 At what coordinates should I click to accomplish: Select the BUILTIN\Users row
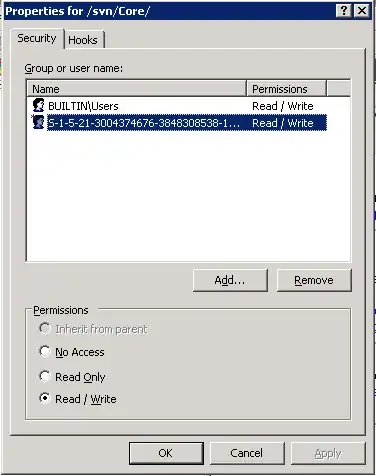click(177, 106)
